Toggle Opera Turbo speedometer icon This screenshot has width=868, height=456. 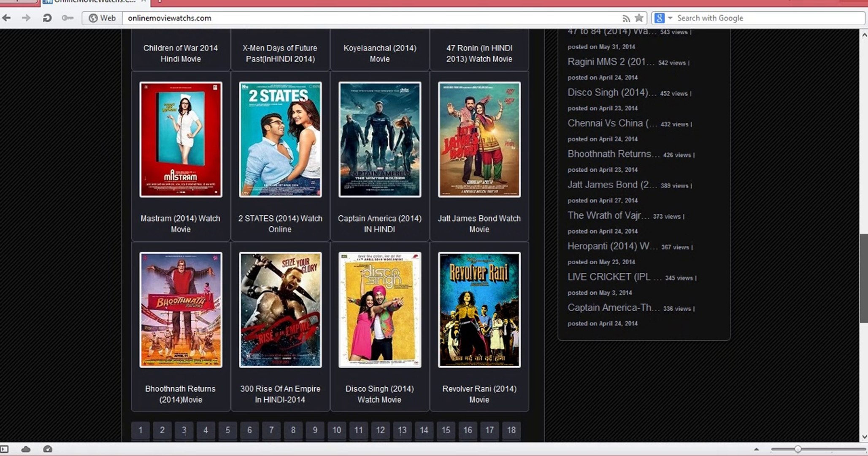[x=48, y=449]
